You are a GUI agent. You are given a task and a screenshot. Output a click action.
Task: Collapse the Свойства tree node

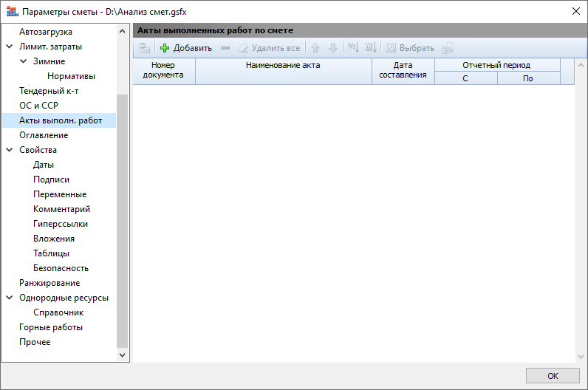click(10, 150)
